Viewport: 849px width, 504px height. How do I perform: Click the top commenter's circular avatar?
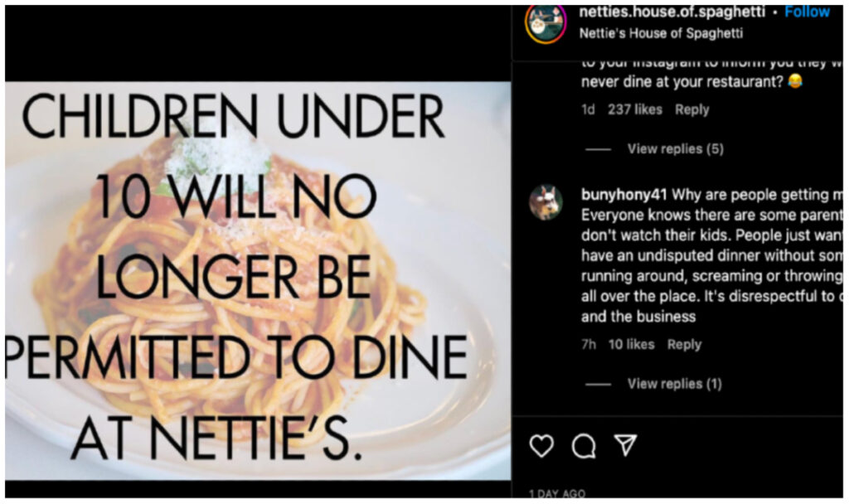[x=544, y=200]
